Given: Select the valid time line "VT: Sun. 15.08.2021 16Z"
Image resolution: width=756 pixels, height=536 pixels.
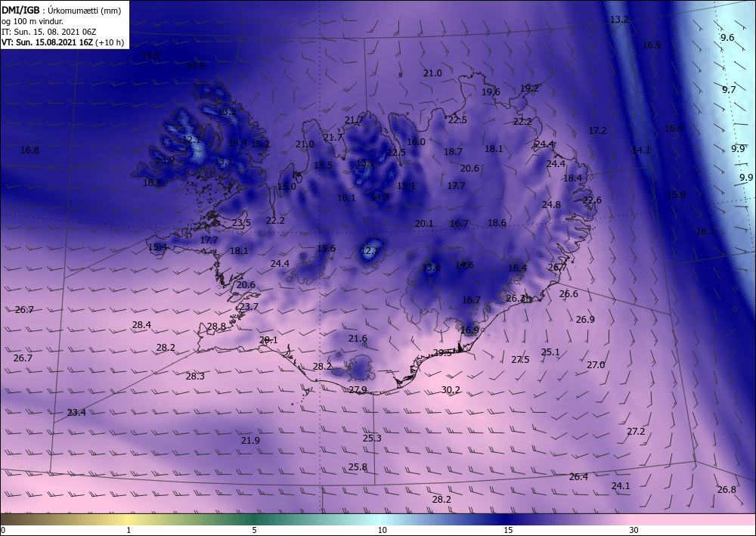Looking at the screenshot, I should (x=47, y=42).
